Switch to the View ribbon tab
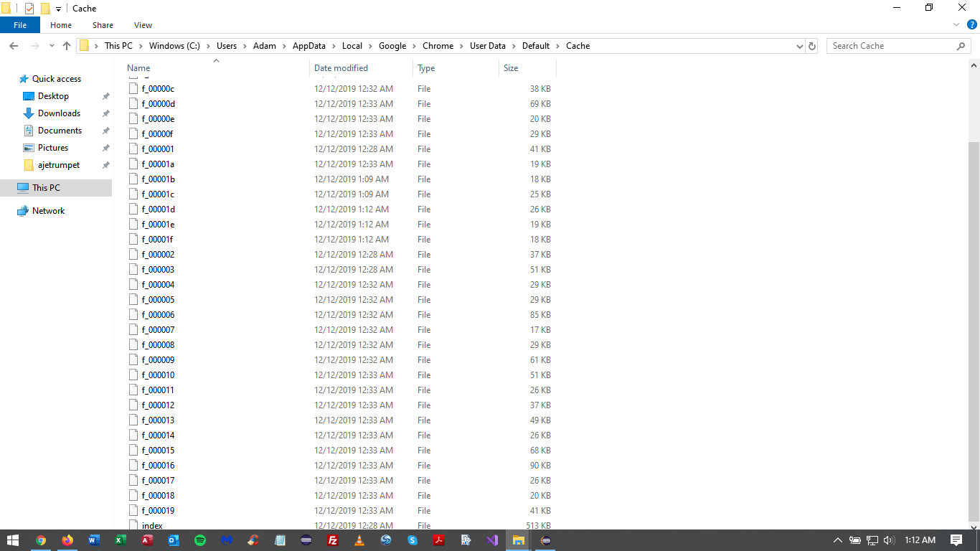980x551 pixels. click(x=143, y=25)
